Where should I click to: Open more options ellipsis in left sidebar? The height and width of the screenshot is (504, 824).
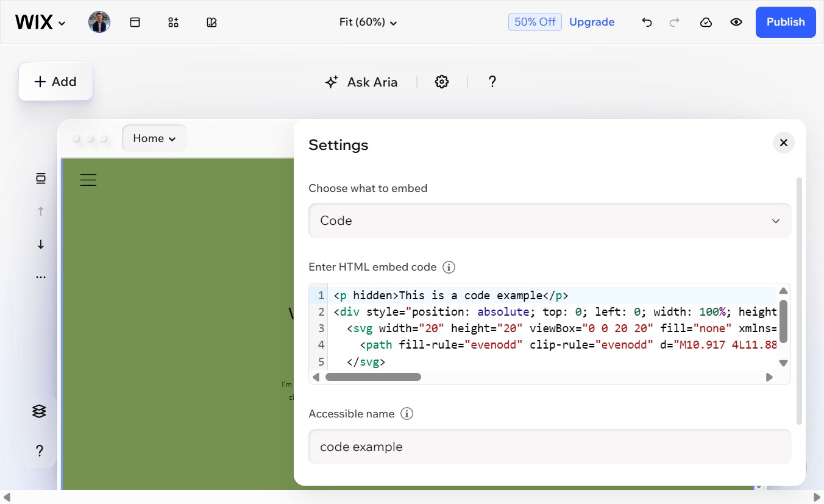coord(41,277)
